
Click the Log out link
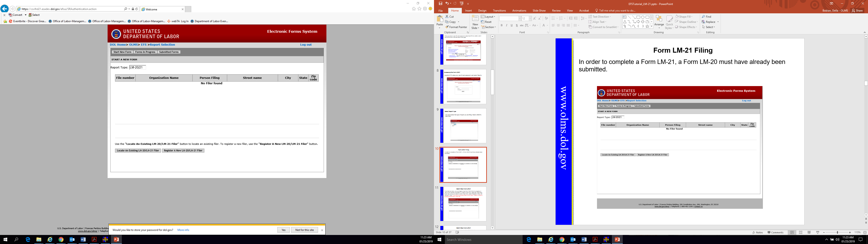tap(306, 45)
